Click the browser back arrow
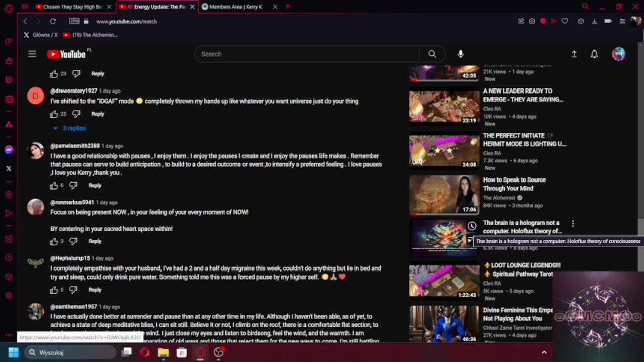 25,21
